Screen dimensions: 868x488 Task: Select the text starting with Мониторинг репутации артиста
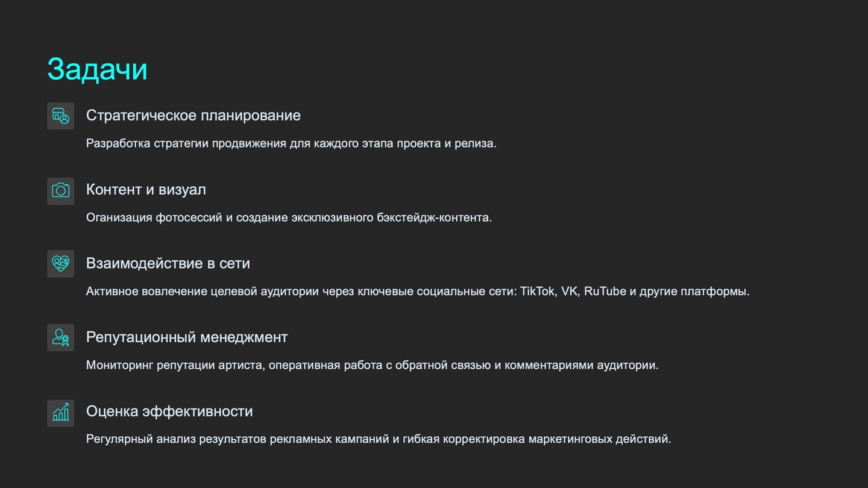372,365
